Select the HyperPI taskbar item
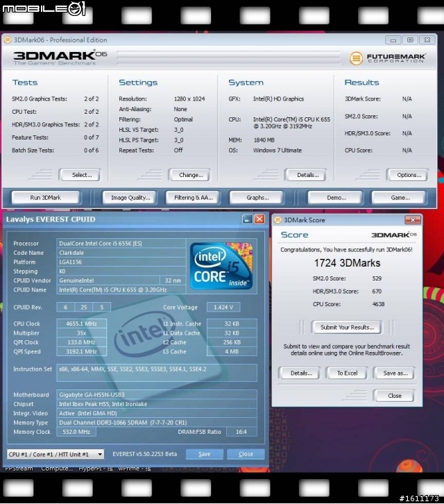The image size is (444, 504). (96, 469)
